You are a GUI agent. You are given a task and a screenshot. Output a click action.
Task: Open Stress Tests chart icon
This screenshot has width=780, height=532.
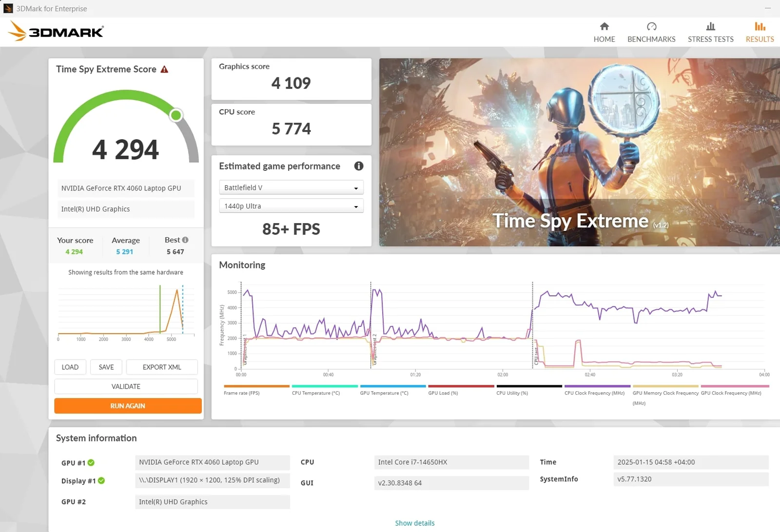point(710,27)
